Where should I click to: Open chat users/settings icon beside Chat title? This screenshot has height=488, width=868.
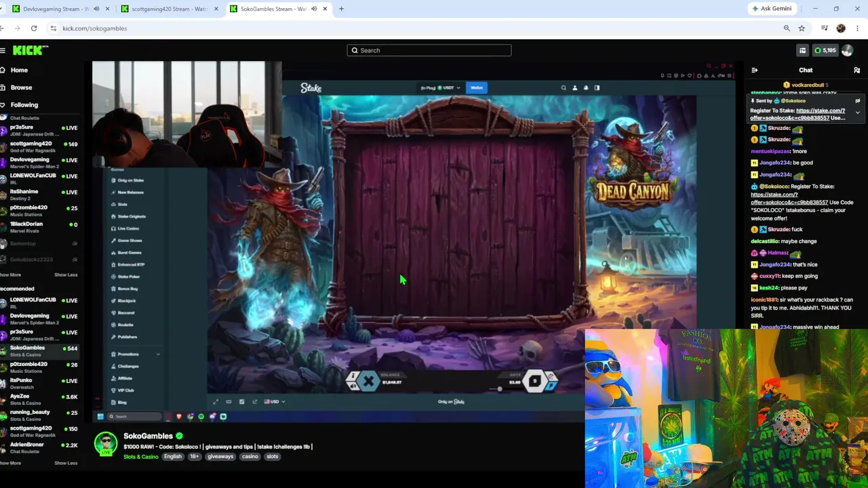click(856, 70)
